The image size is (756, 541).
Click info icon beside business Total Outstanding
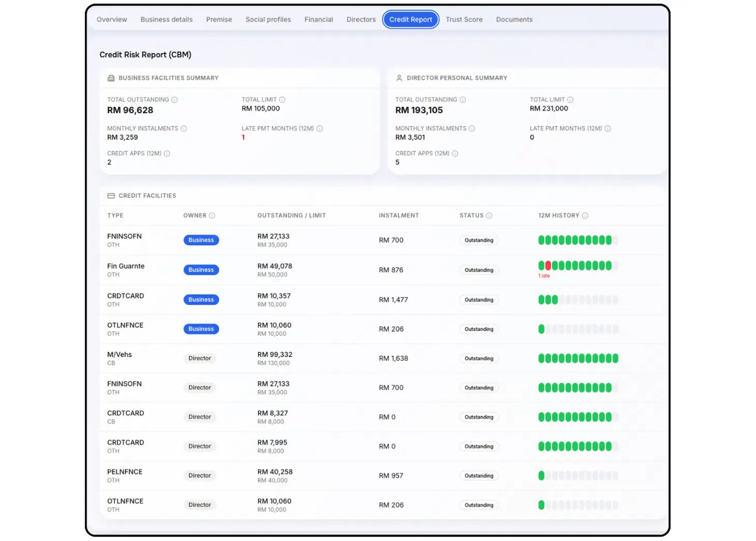[175, 99]
